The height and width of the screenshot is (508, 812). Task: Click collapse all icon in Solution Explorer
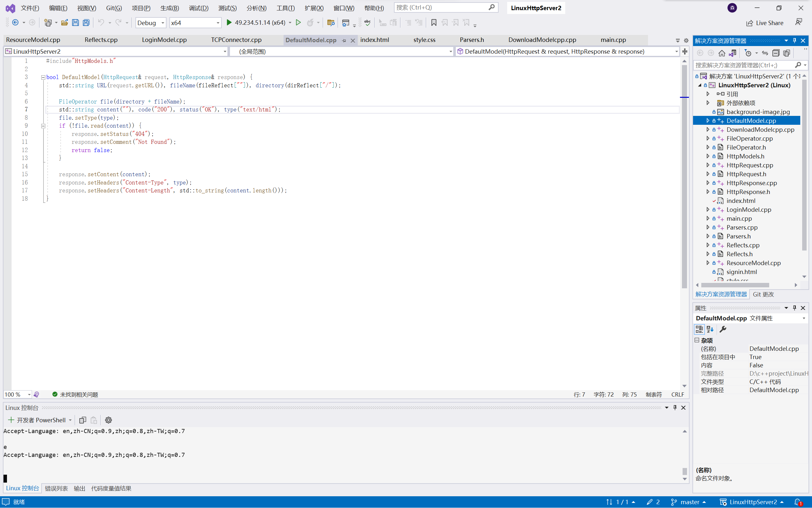click(x=776, y=53)
